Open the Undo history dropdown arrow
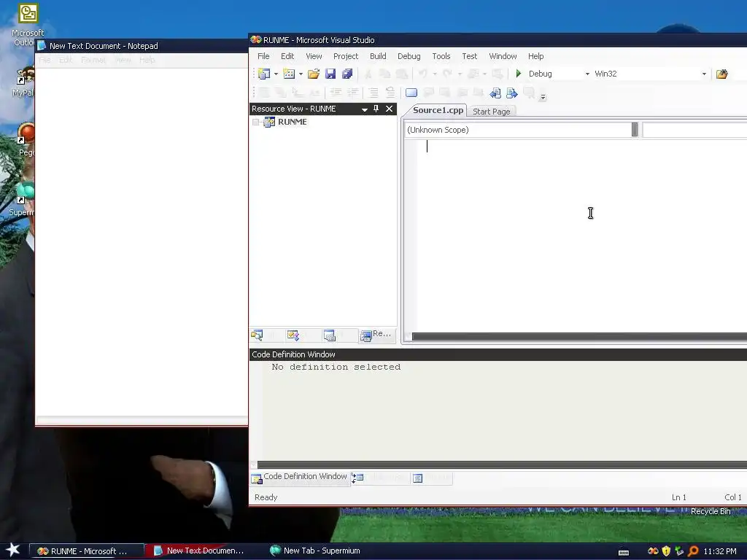Viewport: 747px width, 560px height. pos(435,74)
